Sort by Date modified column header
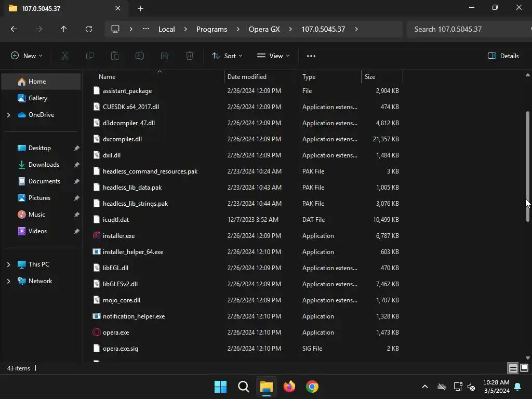Viewport: 532px width, 399px height. (262, 77)
